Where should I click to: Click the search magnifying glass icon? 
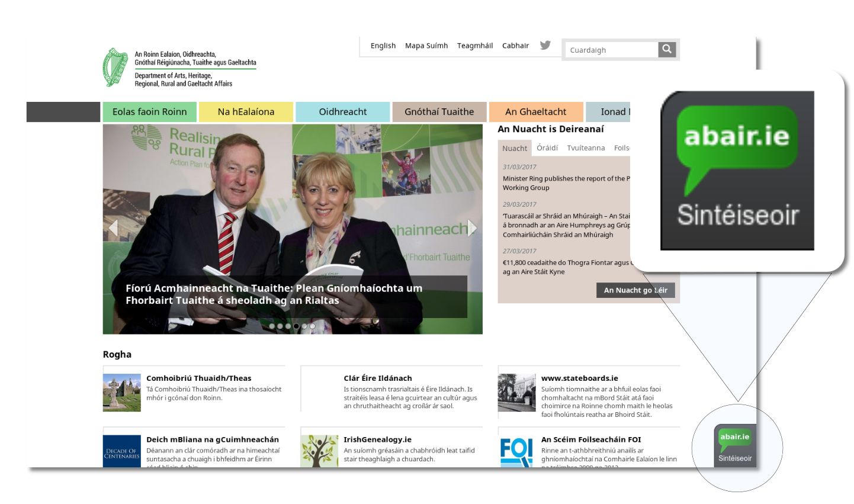pos(667,49)
